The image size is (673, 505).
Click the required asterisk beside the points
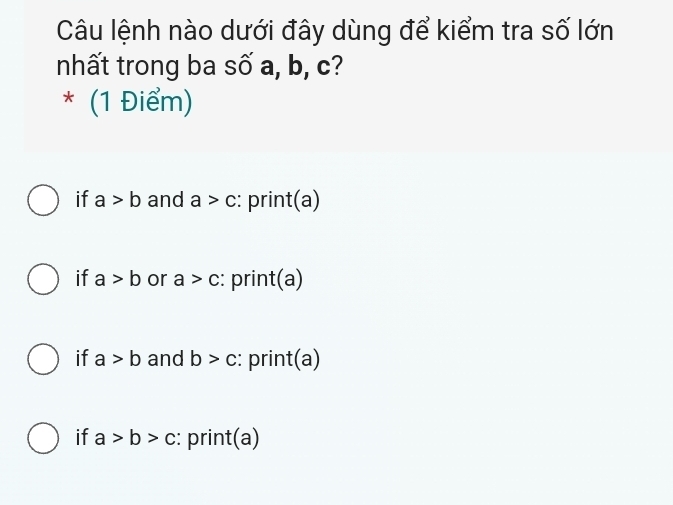[67, 101]
